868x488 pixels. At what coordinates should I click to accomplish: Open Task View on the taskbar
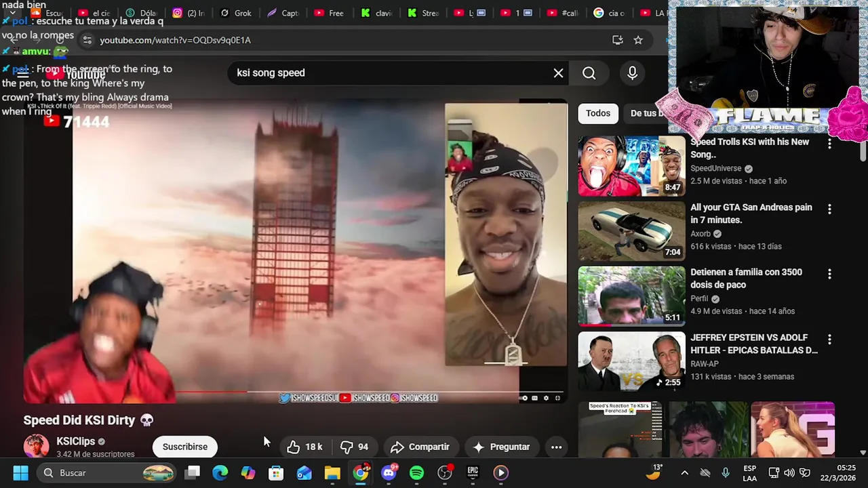(x=193, y=472)
